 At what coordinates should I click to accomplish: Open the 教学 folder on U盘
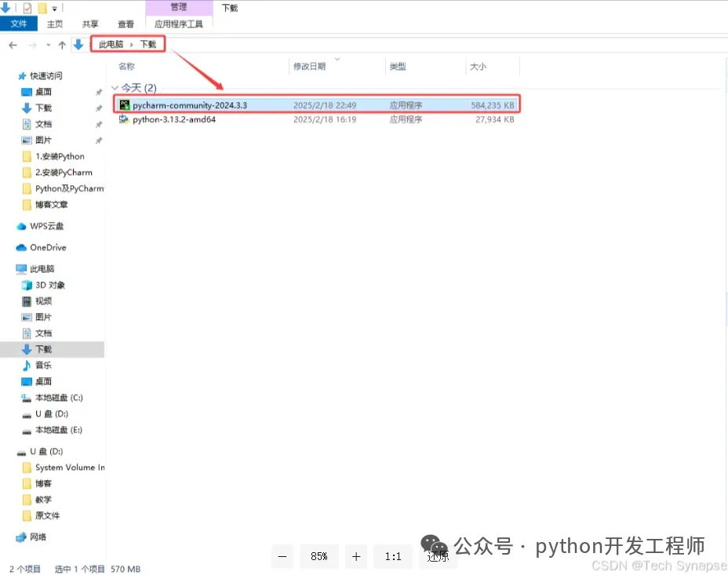pos(44,500)
